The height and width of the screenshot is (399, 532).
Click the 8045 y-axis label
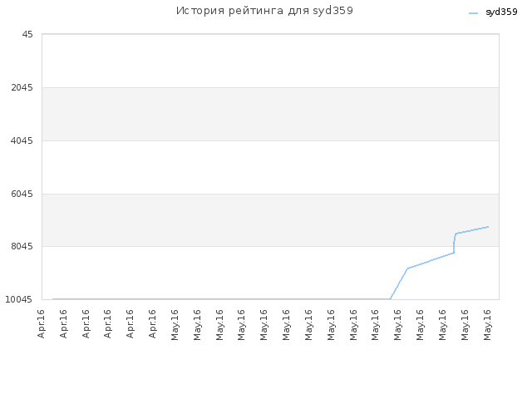[x=22, y=246]
